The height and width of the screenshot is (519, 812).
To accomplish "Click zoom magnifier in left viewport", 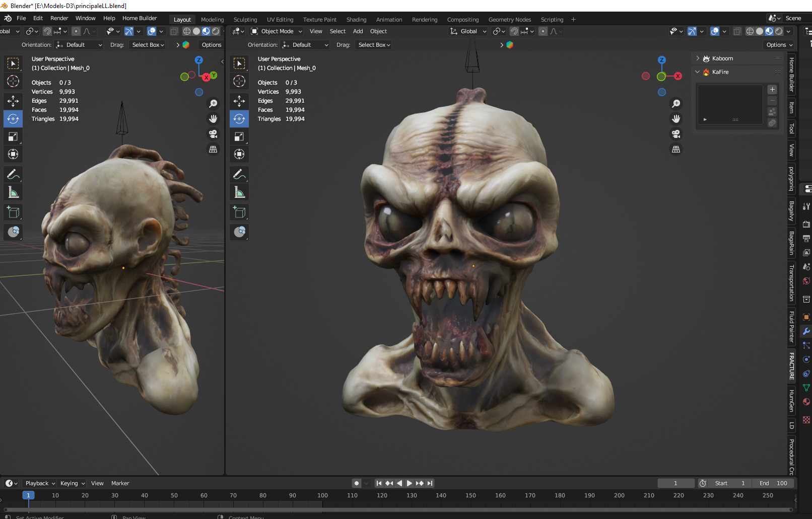I will point(213,104).
